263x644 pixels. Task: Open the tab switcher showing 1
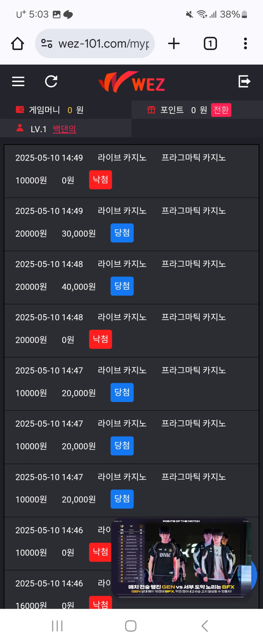click(x=210, y=44)
